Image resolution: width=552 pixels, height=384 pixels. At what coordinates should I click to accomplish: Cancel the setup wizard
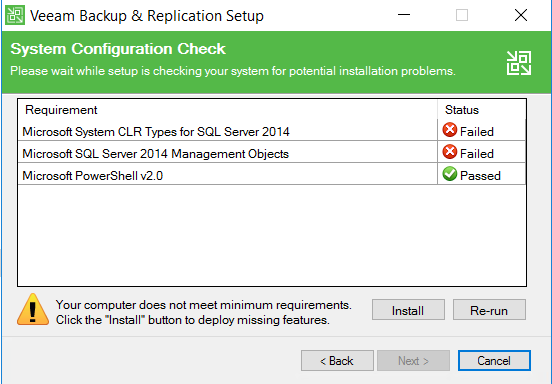tap(494, 360)
